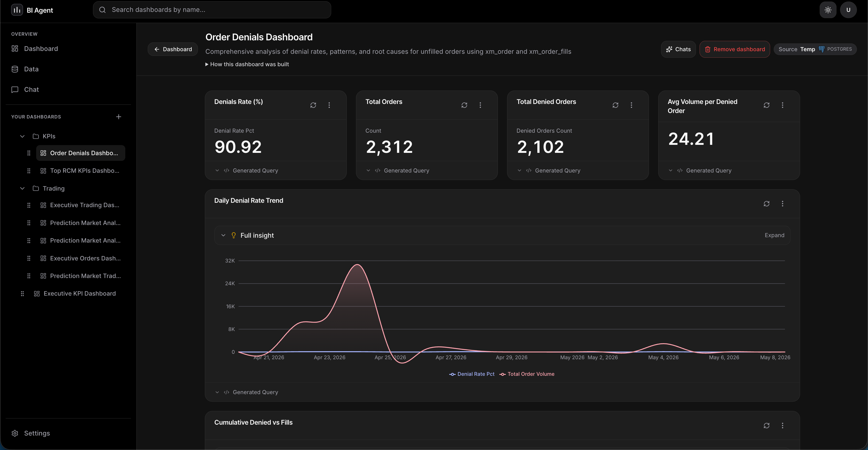The width and height of the screenshot is (868, 450).
Task: Open the user avatar menu
Action: (x=848, y=10)
